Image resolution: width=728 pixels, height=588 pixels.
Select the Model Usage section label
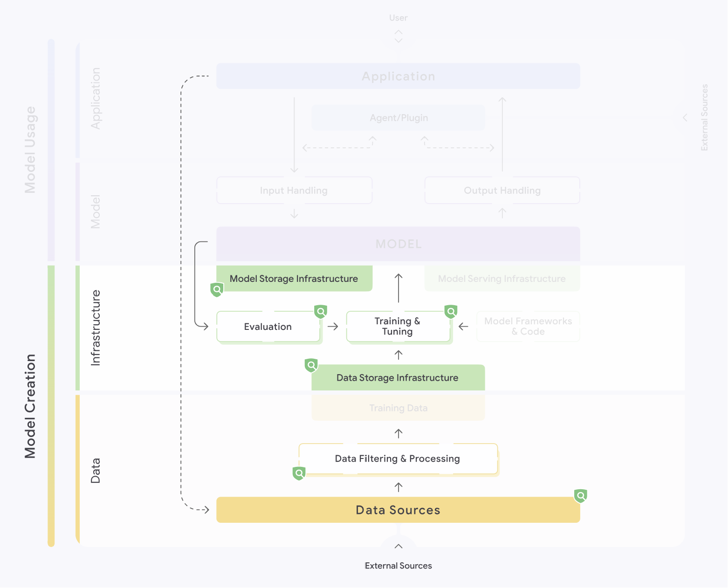coord(30,150)
